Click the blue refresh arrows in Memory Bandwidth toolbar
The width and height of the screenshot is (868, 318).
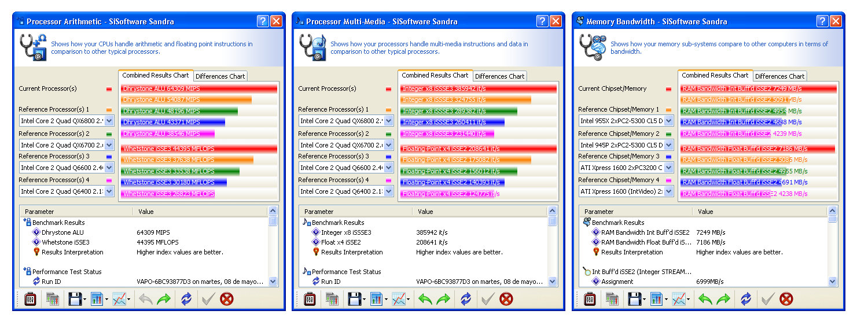tap(746, 299)
